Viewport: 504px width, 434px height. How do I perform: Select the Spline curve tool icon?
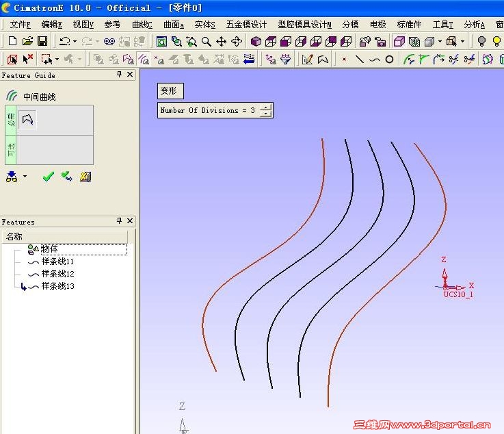(x=375, y=60)
